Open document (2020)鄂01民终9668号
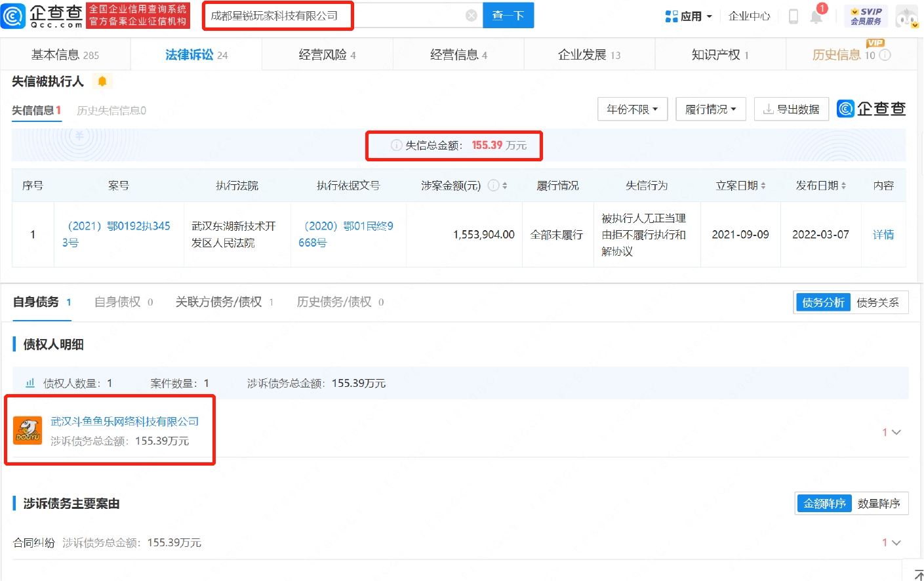This screenshot has width=924, height=581. pyautogui.click(x=346, y=234)
